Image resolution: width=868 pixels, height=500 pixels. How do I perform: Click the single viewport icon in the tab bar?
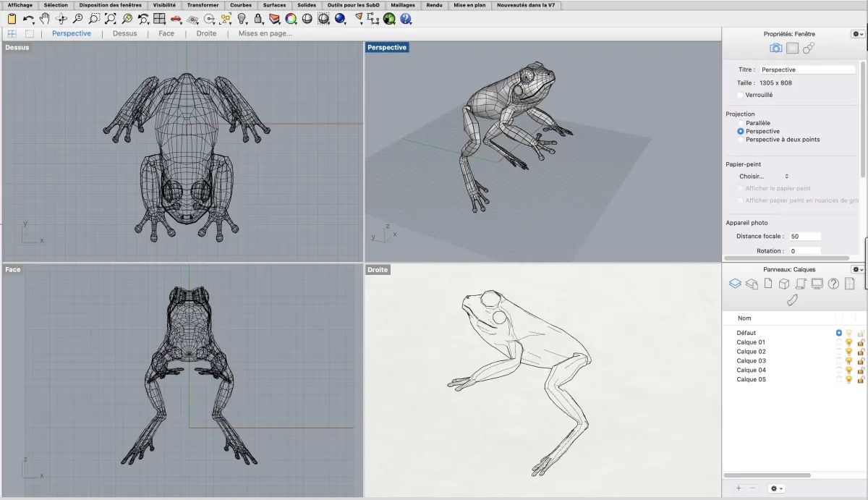pyautogui.click(x=30, y=33)
